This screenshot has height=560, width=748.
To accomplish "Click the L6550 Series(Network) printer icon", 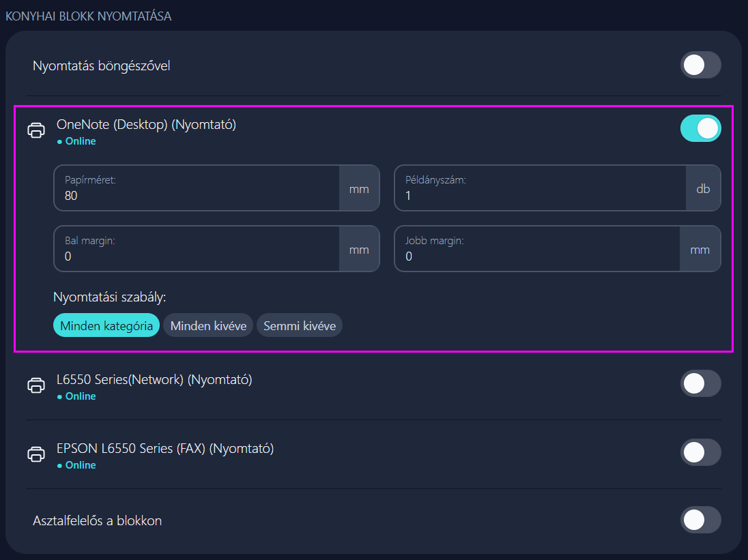I will tap(36, 385).
